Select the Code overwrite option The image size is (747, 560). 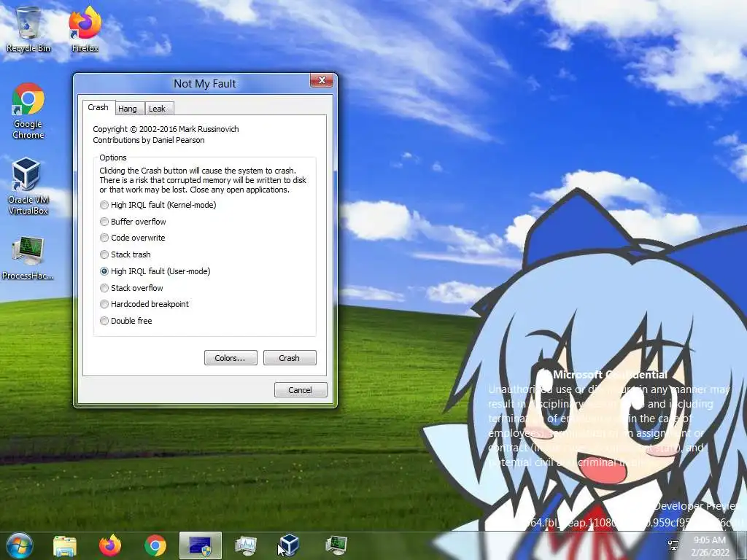tap(133, 238)
